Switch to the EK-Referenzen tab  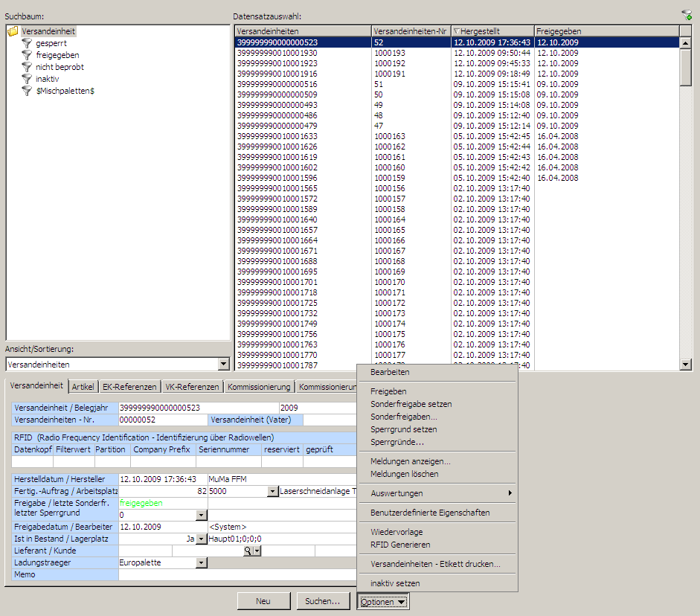pos(129,387)
